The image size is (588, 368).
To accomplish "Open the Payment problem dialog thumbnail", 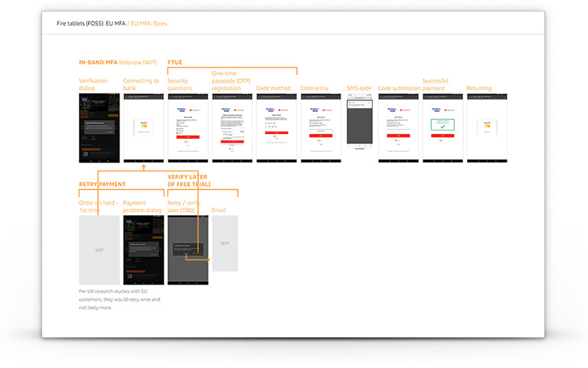I will pyautogui.click(x=144, y=250).
